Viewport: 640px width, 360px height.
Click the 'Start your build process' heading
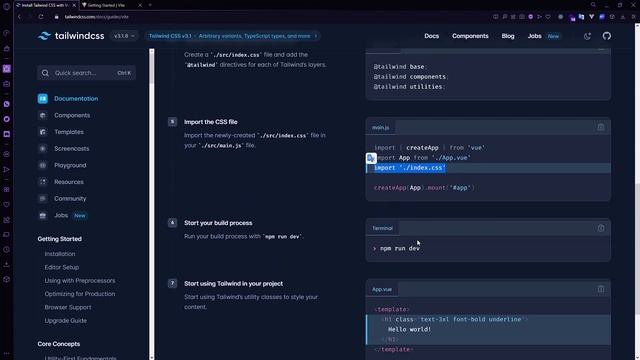(218, 223)
